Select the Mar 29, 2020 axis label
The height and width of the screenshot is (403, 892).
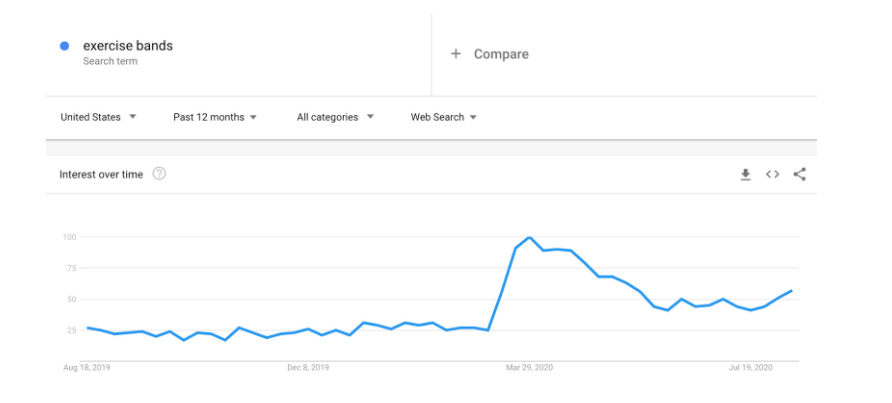coord(529,368)
